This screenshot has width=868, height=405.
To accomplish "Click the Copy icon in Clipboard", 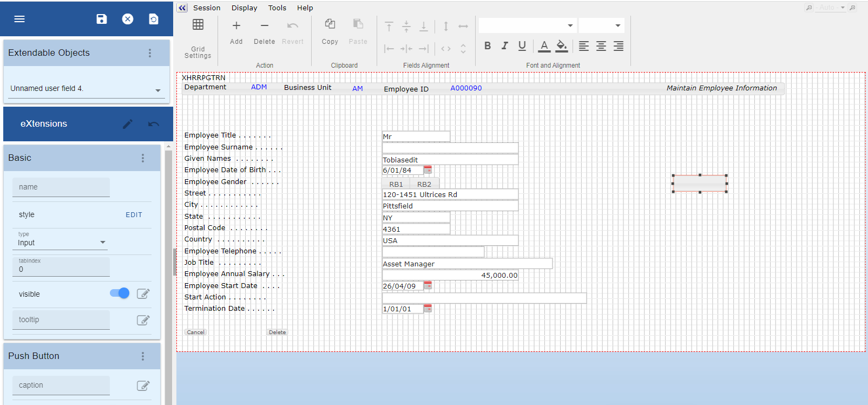I will coord(330,24).
